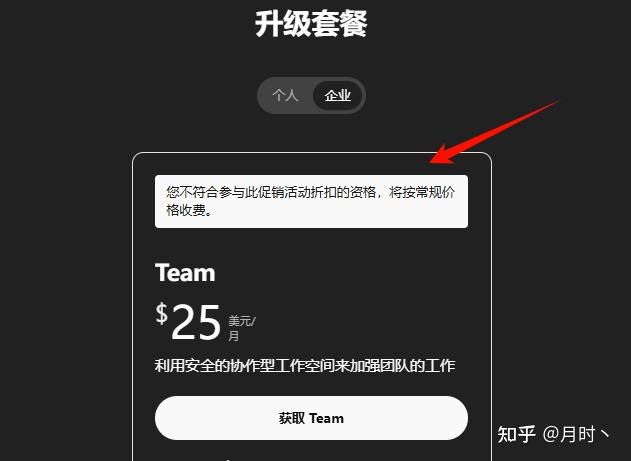Click the red arrow tail end
This screenshot has height=461, width=631.
pos(555,103)
